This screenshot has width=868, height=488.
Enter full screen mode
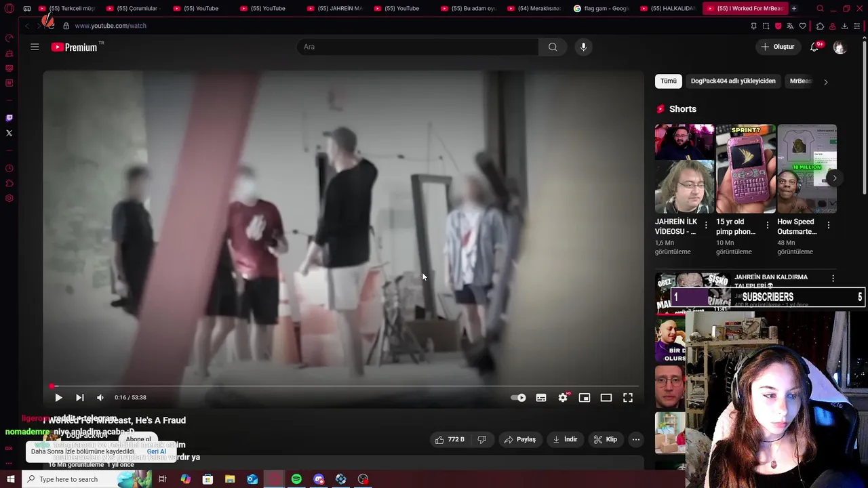628,398
